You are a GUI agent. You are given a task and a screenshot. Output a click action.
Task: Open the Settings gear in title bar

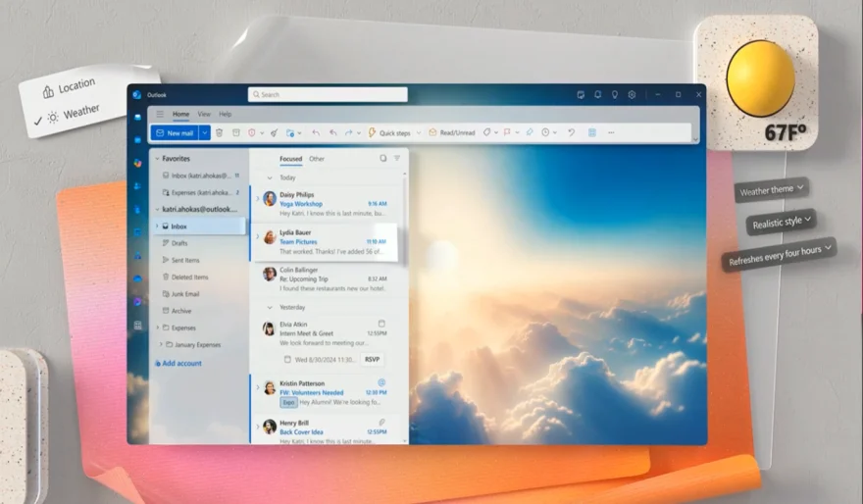click(x=632, y=95)
